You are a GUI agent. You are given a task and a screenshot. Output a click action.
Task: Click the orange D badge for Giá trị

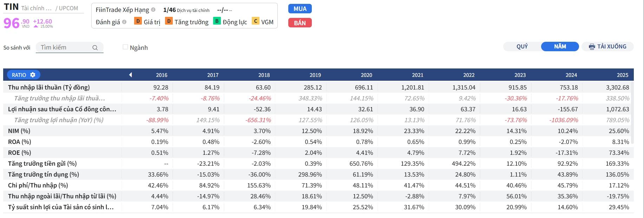point(138,21)
